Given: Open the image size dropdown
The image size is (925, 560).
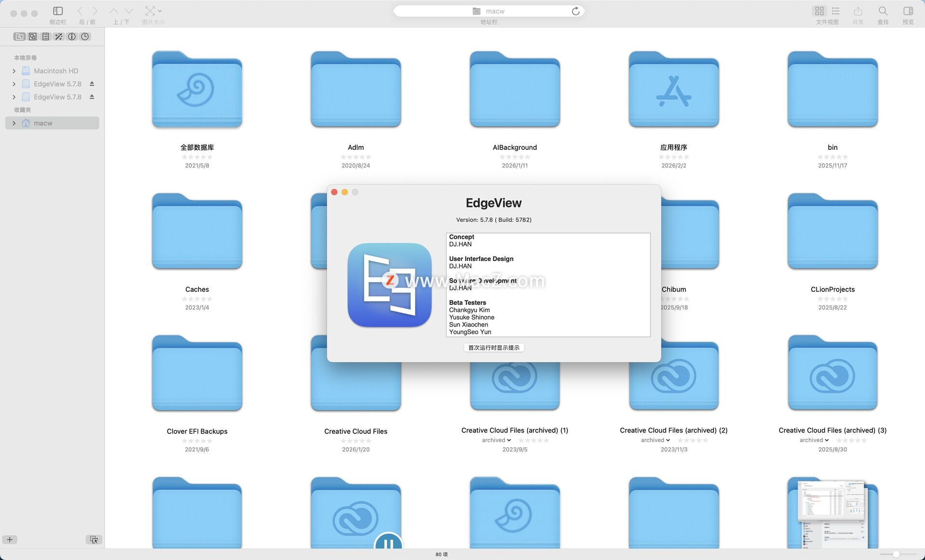Looking at the screenshot, I should tap(153, 11).
